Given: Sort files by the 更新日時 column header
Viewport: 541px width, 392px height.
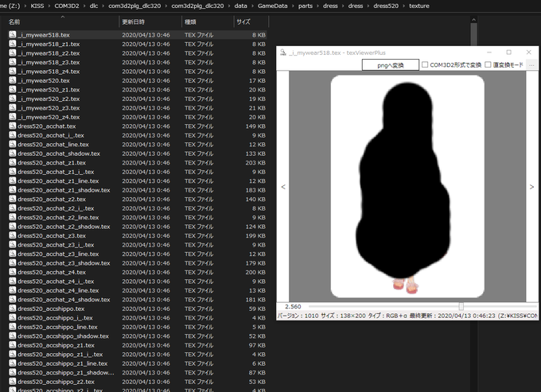Looking at the screenshot, I should (133, 21).
